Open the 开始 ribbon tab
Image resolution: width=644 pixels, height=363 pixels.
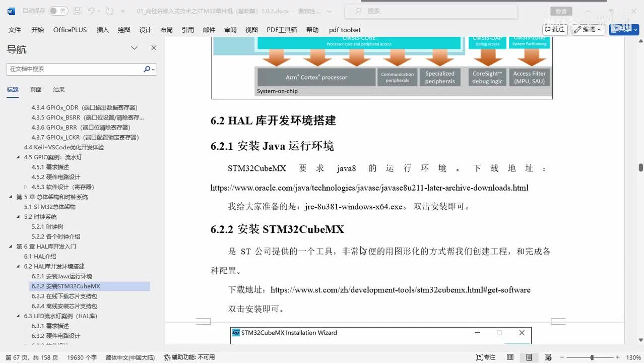[37, 30]
